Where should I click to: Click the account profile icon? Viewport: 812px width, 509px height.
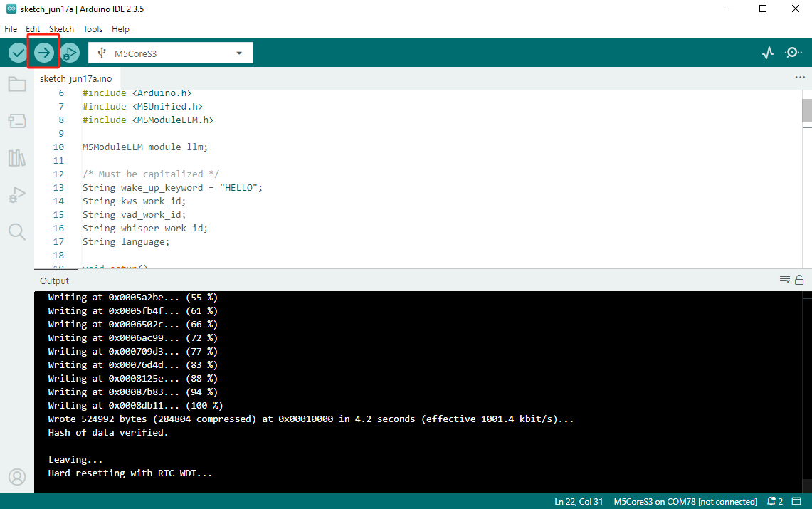point(17,477)
